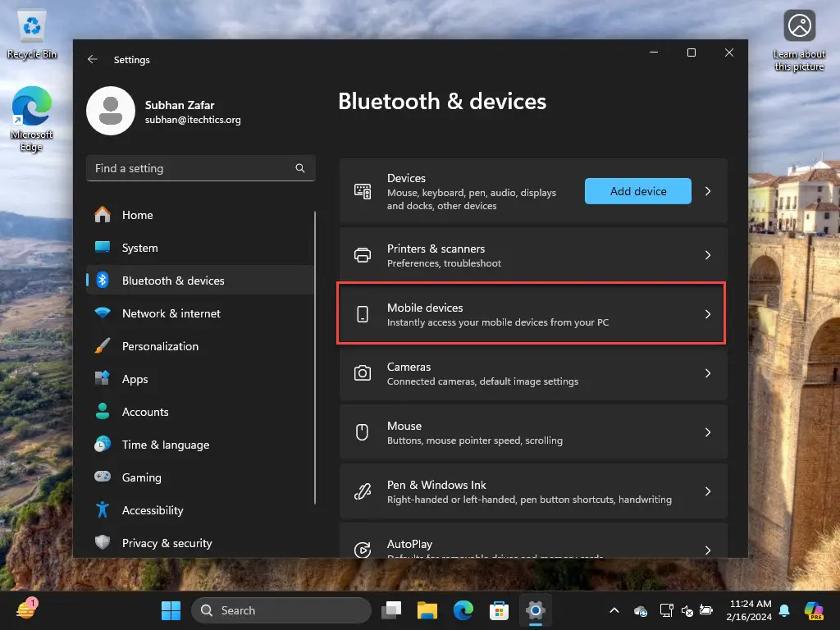Click the Privacy & security shield icon

click(x=103, y=542)
